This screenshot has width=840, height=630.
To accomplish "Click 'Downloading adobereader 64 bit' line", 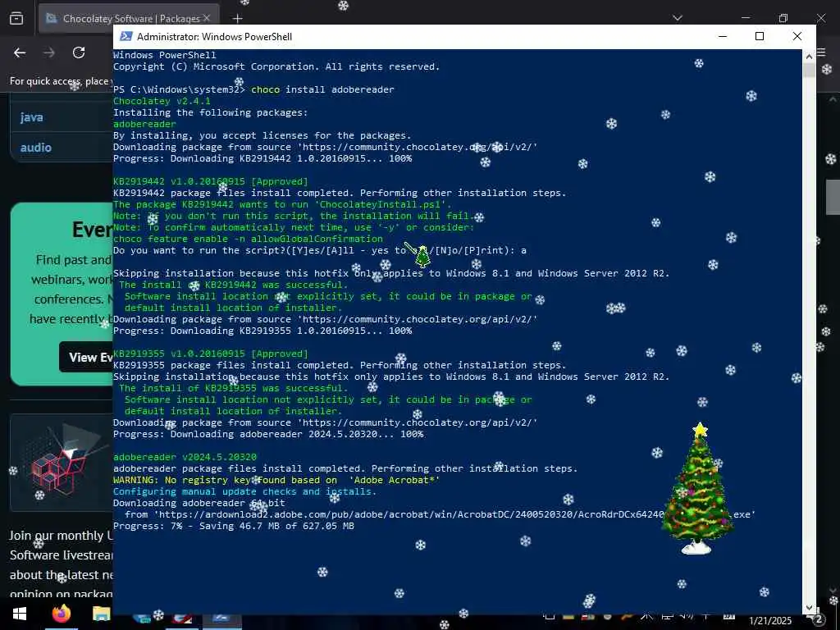I will coord(199,503).
